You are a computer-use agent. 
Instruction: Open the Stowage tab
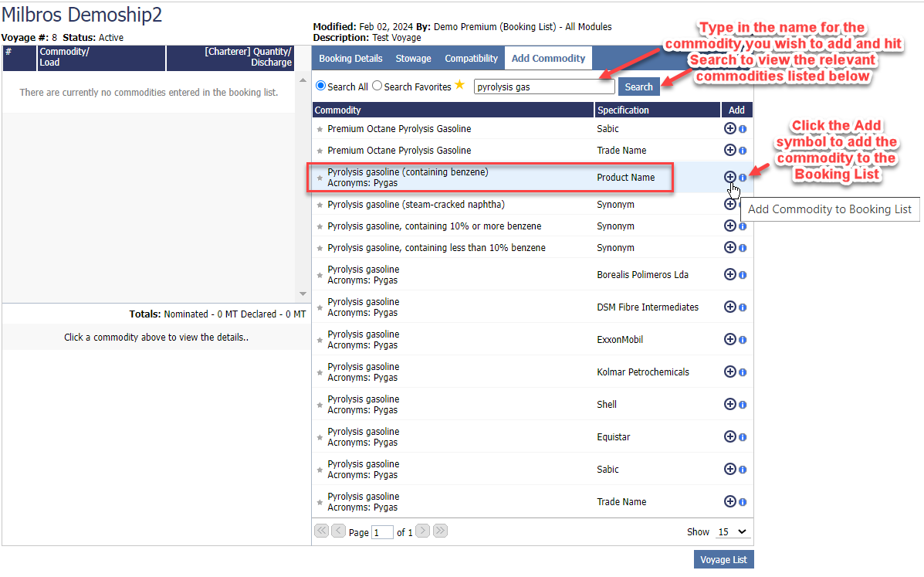414,59
